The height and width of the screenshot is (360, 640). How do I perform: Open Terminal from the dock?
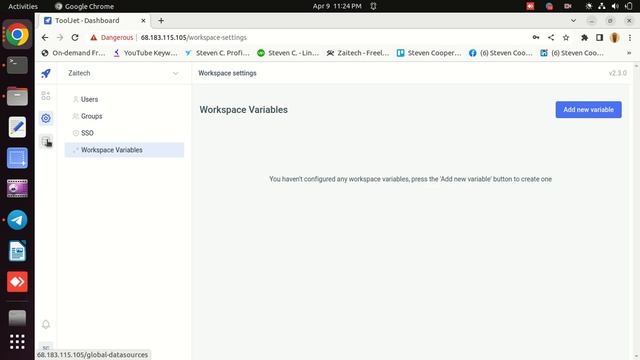coord(17,65)
